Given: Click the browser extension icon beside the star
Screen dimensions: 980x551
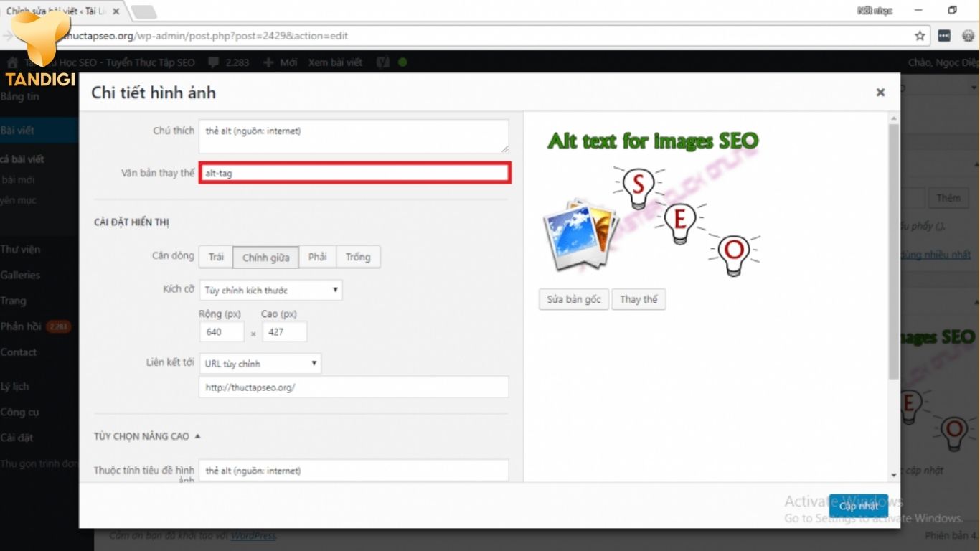Looking at the screenshot, I should coord(944,36).
